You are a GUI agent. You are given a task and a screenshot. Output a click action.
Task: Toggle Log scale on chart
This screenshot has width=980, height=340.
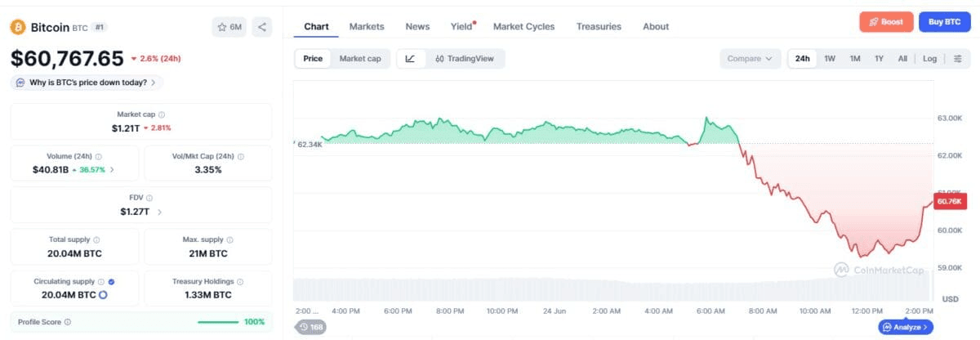(929, 59)
